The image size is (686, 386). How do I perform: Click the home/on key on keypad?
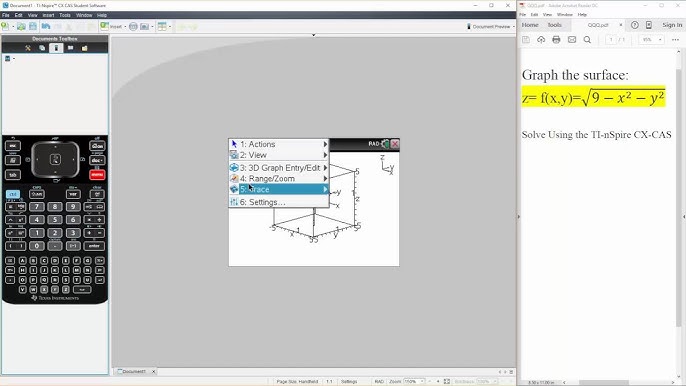click(x=97, y=146)
